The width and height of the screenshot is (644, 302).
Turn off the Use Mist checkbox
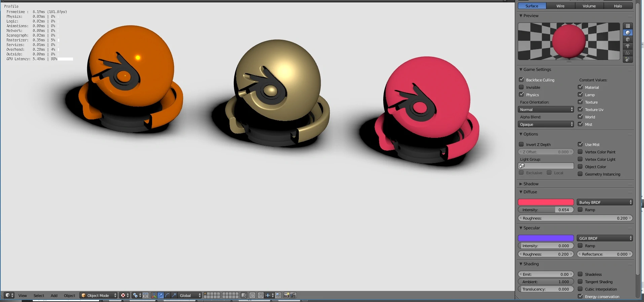coord(580,144)
